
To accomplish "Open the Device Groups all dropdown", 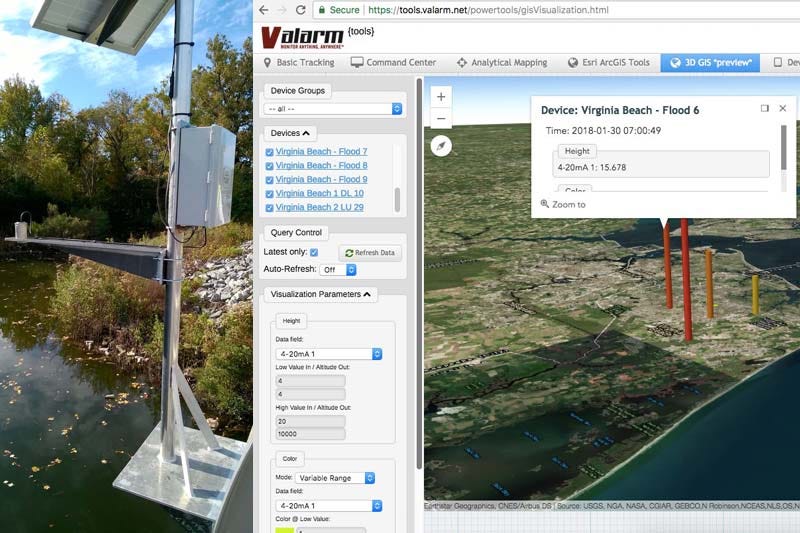I will (x=333, y=109).
